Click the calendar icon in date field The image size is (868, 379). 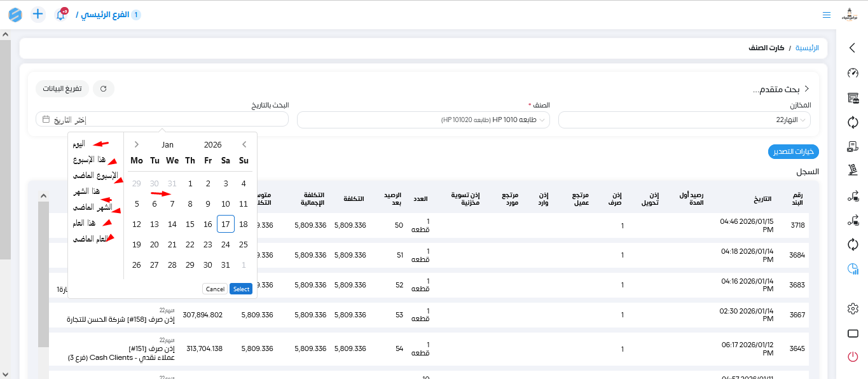46,120
